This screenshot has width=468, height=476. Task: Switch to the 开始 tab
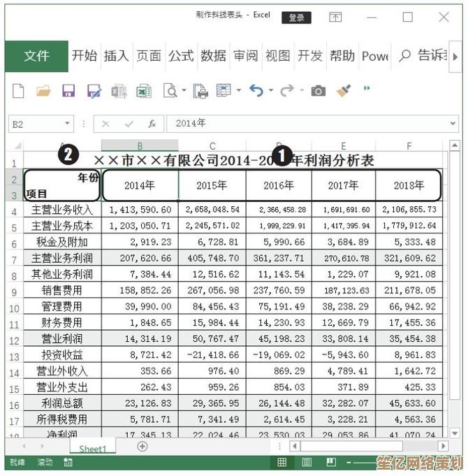pos(85,56)
